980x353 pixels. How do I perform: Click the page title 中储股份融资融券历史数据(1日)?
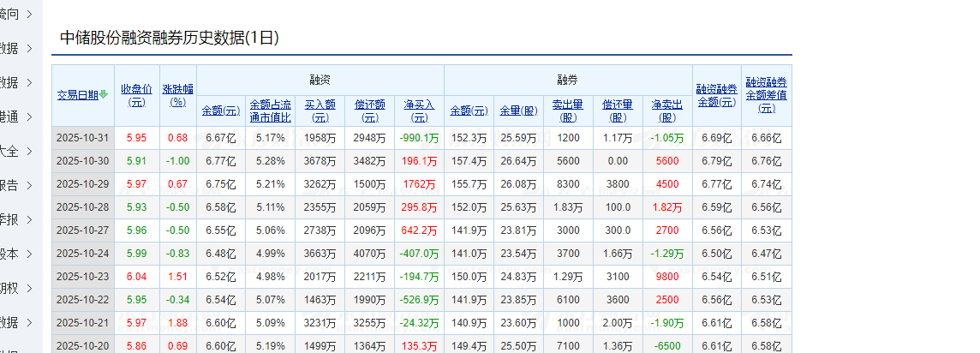pos(170,38)
